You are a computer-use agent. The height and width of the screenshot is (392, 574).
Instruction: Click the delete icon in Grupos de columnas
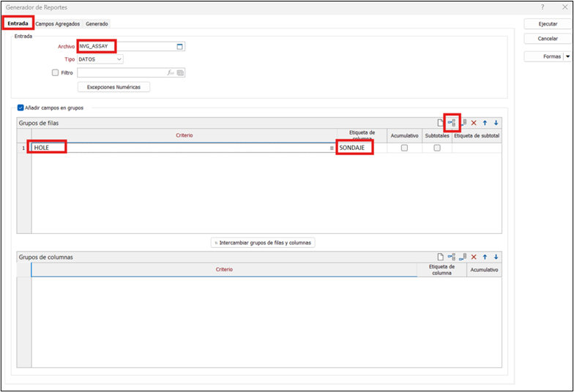pyautogui.click(x=474, y=257)
